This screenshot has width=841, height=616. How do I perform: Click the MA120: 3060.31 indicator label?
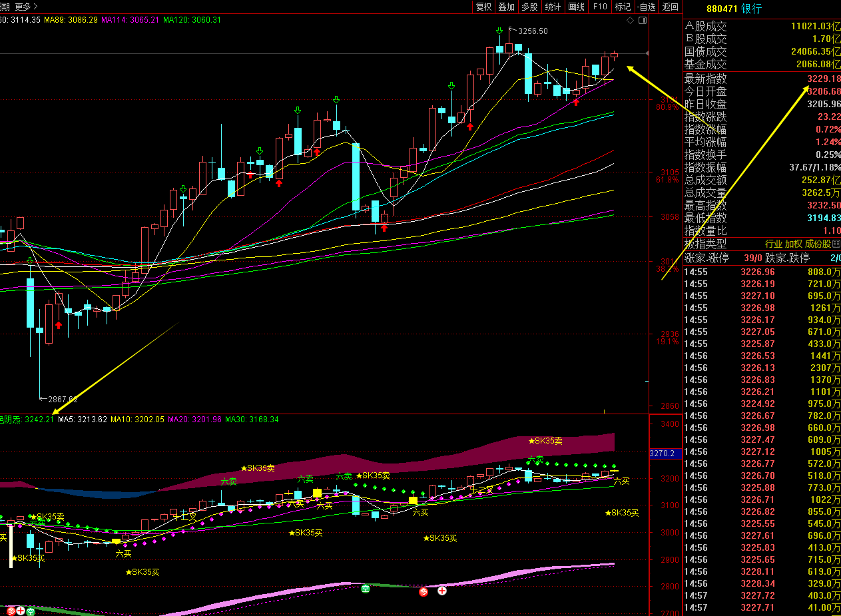pos(192,20)
